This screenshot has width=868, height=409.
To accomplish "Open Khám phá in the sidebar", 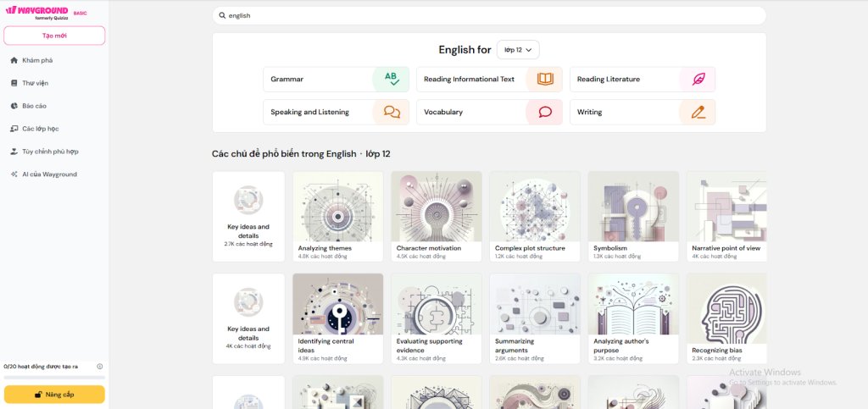I will [37, 60].
